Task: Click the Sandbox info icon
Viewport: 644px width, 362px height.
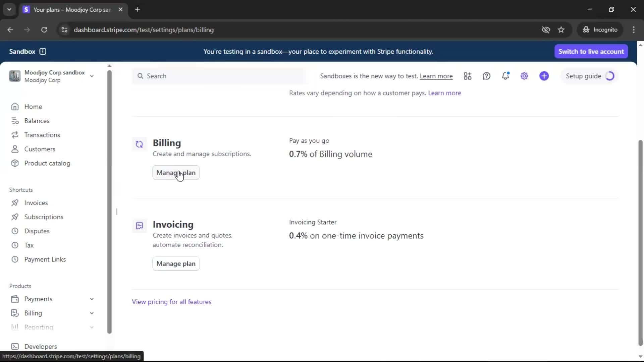Action: click(x=43, y=51)
